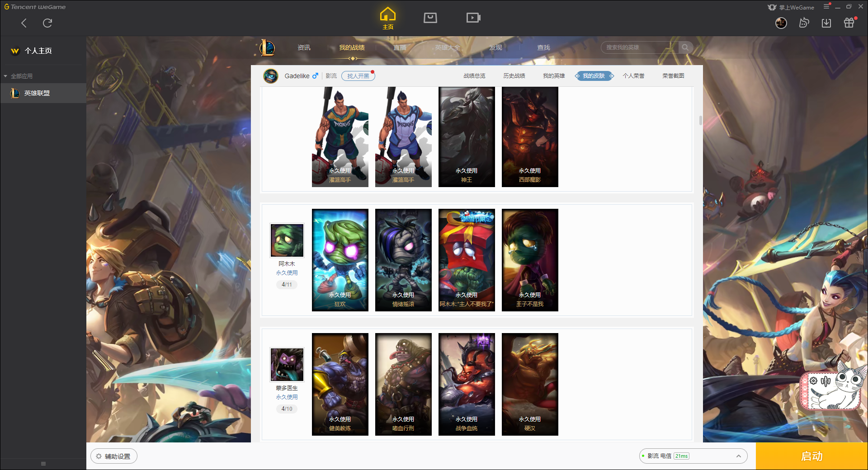Open the 发现 tab
This screenshot has width=868, height=470.
coord(495,47)
